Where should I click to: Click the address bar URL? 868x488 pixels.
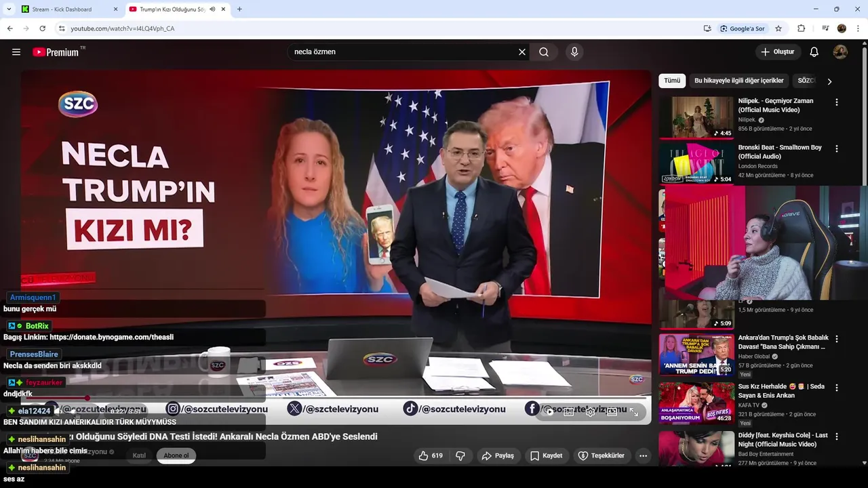click(123, 28)
